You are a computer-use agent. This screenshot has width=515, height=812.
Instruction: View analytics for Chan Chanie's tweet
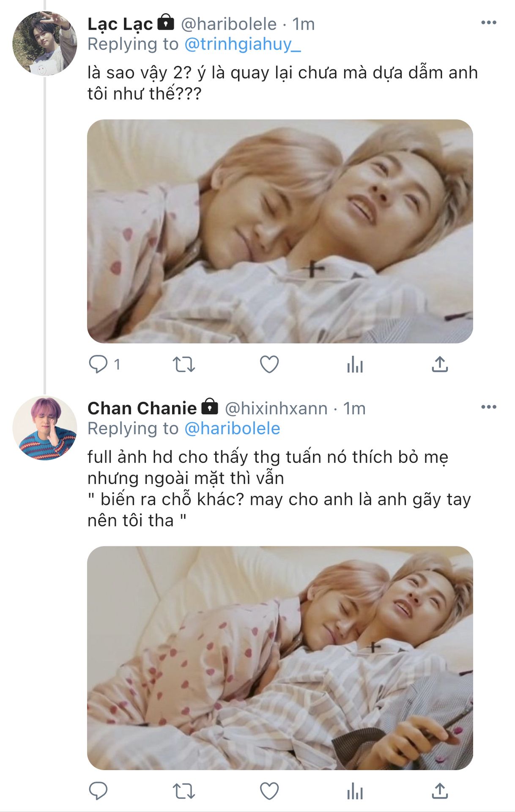(x=355, y=791)
